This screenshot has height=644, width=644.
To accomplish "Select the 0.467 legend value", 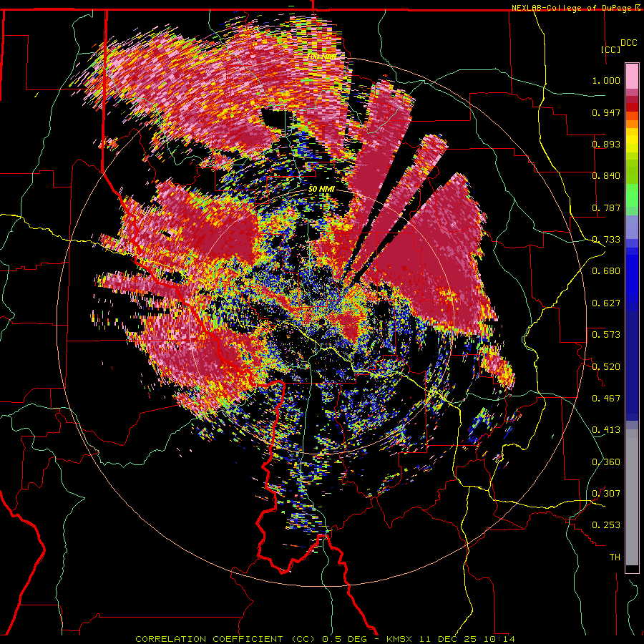I will click(606, 399).
